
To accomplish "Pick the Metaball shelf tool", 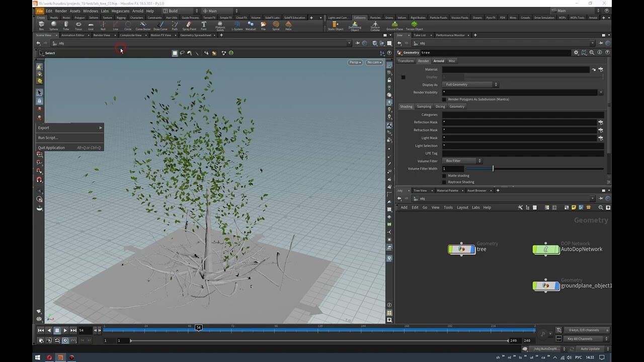I will [252, 25].
